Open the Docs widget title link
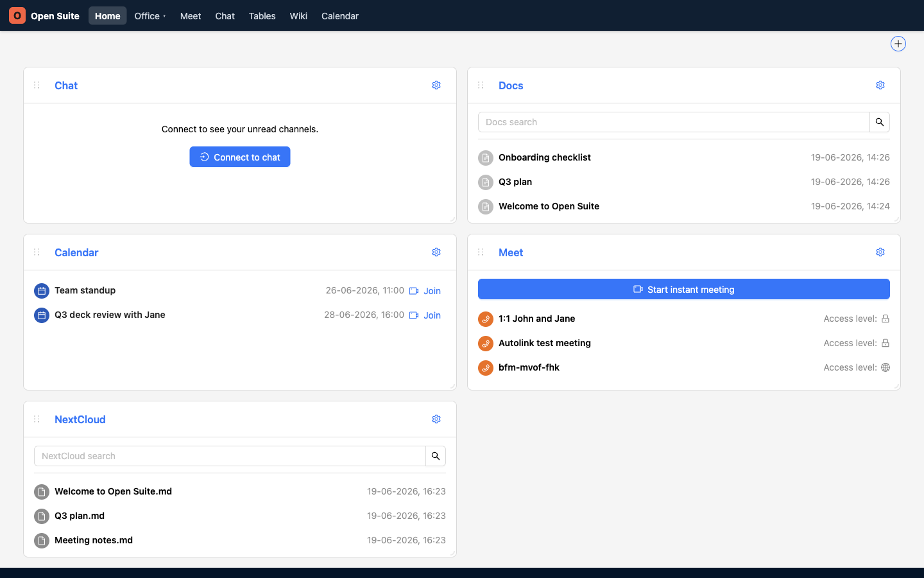This screenshot has width=924, height=578. [511, 85]
